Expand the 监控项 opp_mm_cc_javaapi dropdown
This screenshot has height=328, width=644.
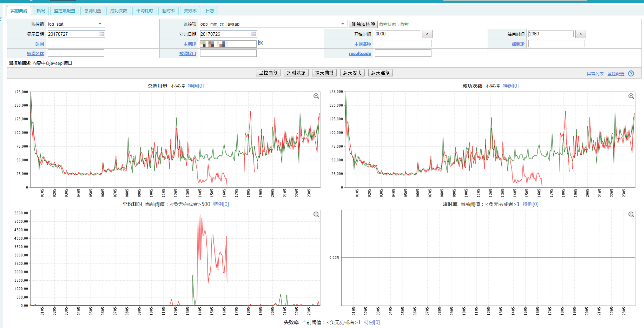pos(342,24)
